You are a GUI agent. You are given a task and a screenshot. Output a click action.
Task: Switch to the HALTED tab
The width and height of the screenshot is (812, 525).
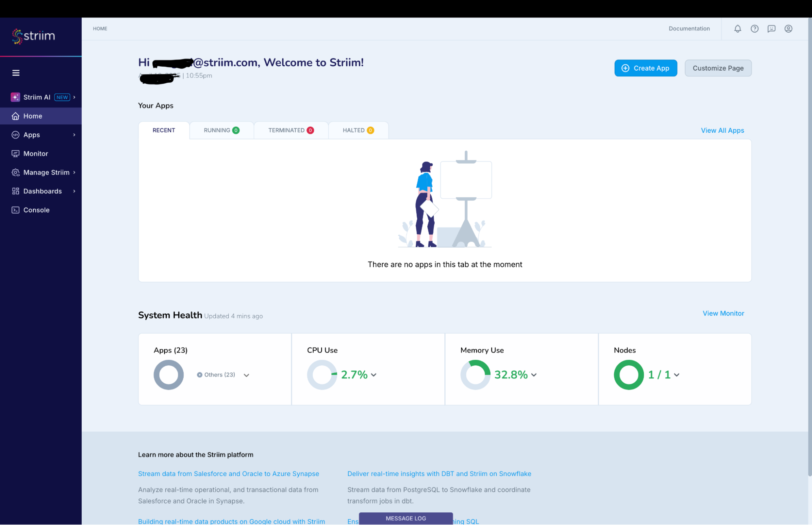(x=358, y=130)
